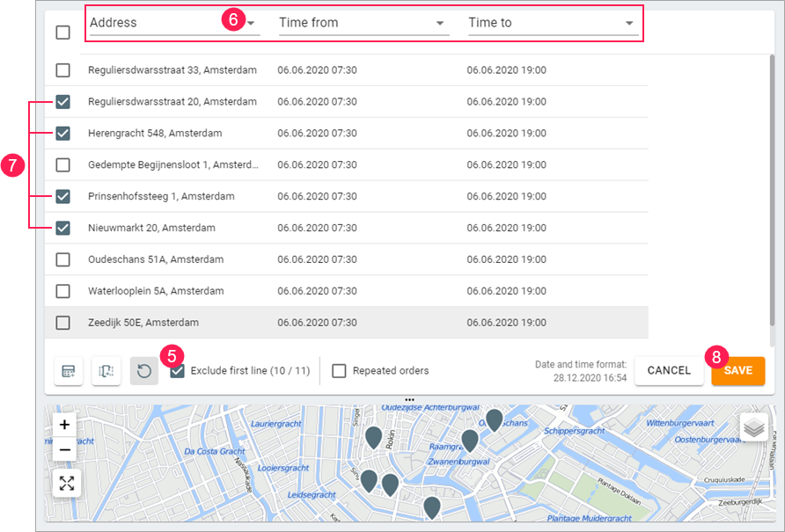Uncheck the Exclude first line checkbox
Screen dimensions: 785x532
click(178, 371)
